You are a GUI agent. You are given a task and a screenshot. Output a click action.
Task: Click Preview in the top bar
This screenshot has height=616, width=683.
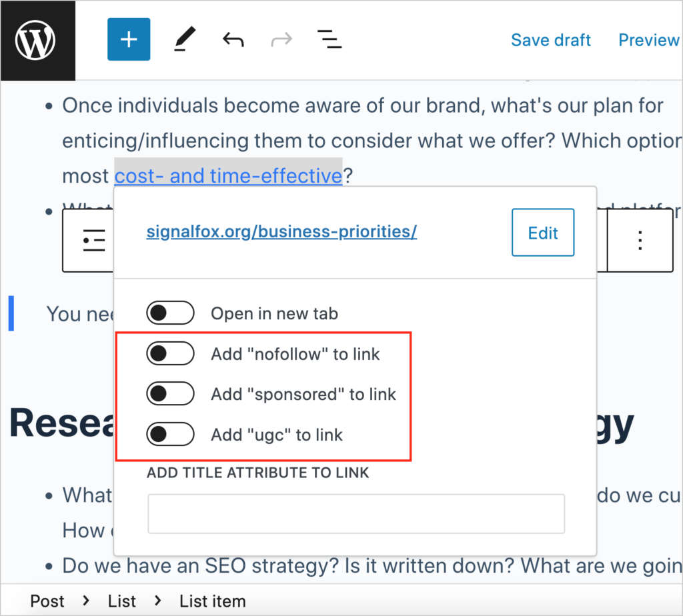[x=648, y=40]
